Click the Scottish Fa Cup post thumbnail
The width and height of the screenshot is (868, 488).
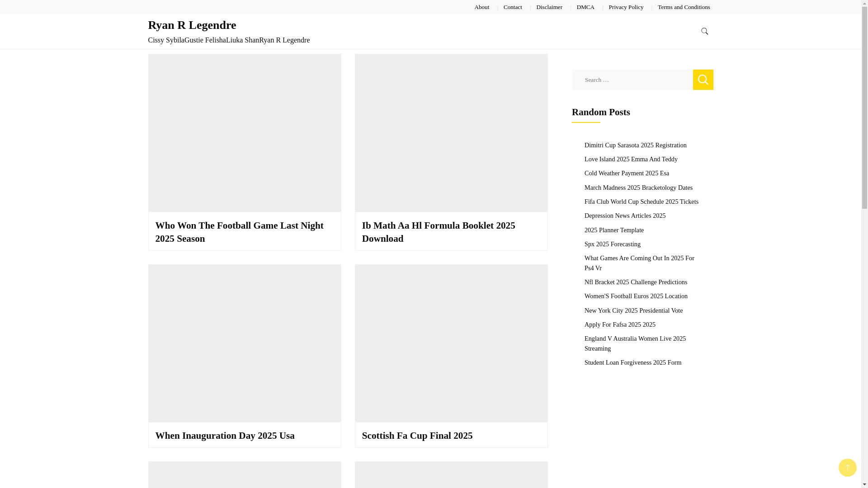tap(451, 343)
